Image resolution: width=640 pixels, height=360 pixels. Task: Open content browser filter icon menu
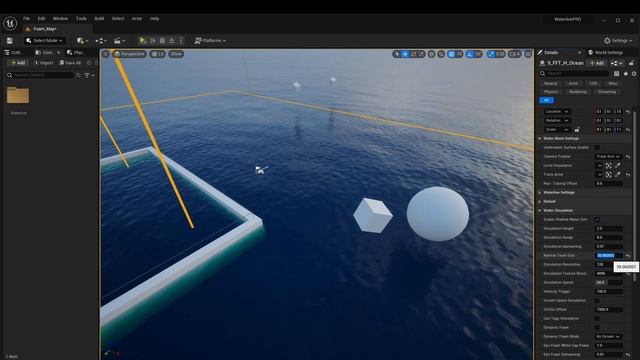[x=89, y=75]
